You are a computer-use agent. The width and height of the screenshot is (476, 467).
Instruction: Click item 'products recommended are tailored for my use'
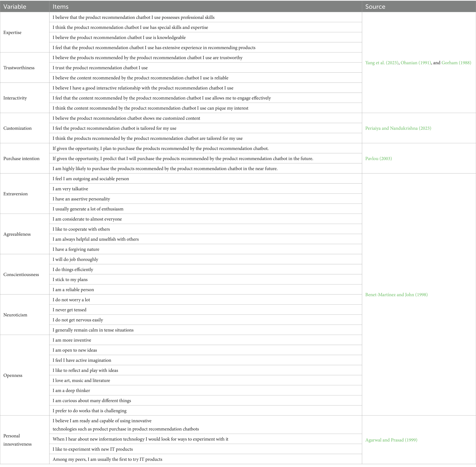pyautogui.click(x=206, y=138)
